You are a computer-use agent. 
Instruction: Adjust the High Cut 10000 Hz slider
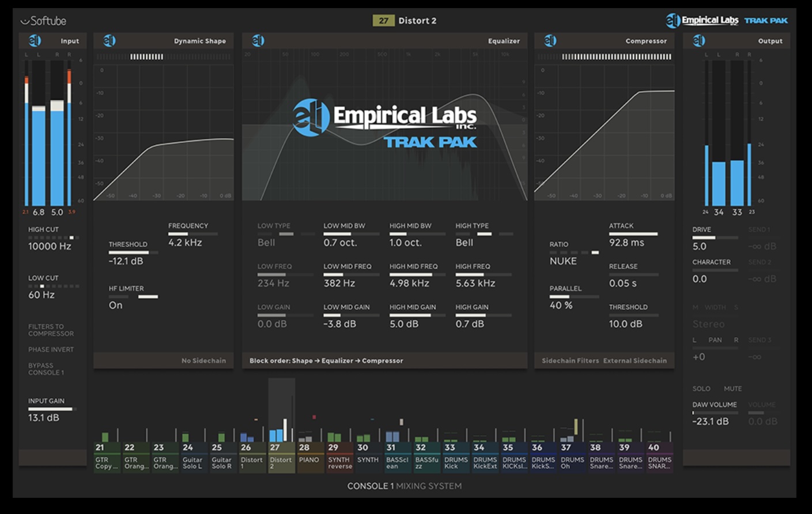tap(54, 237)
